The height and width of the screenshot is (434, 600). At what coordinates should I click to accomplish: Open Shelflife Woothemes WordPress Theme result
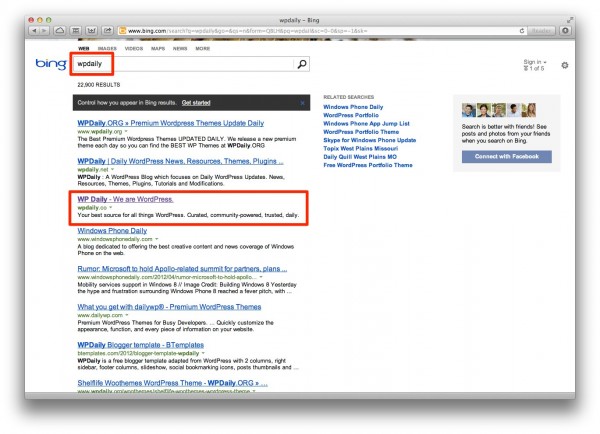pyautogui.click(x=172, y=383)
